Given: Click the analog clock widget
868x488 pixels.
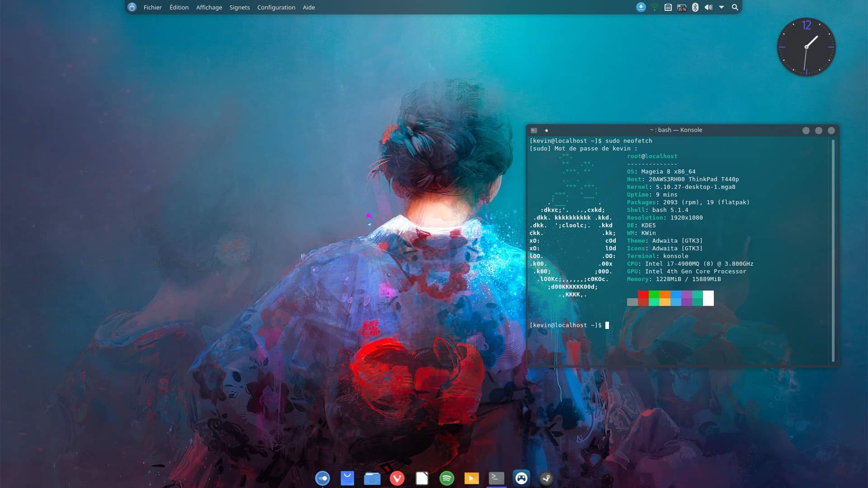Looking at the screenshot, I should coord(806,47).
